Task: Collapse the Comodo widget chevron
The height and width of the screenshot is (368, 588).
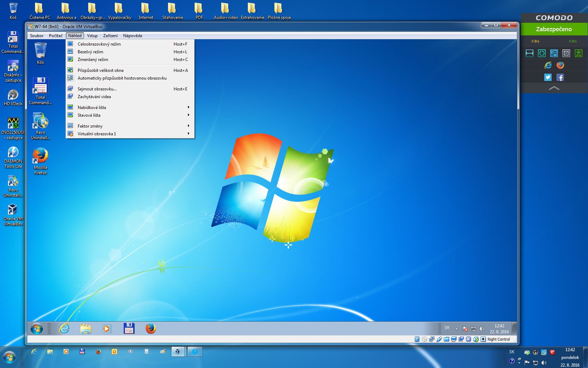Action: click(554, 88)
